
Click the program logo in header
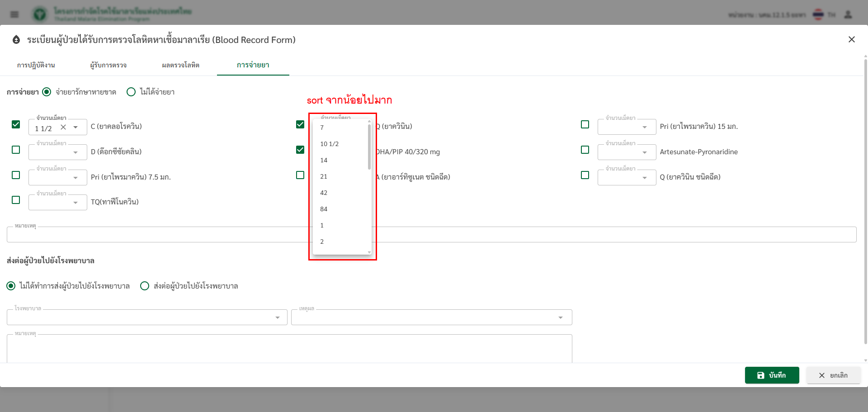coord(40,14)
